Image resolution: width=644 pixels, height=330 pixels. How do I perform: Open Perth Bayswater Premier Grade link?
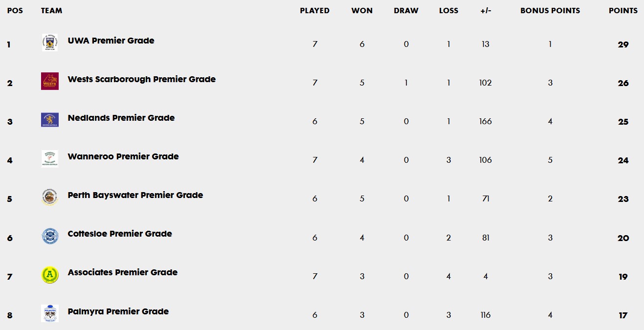click(135, 195)
